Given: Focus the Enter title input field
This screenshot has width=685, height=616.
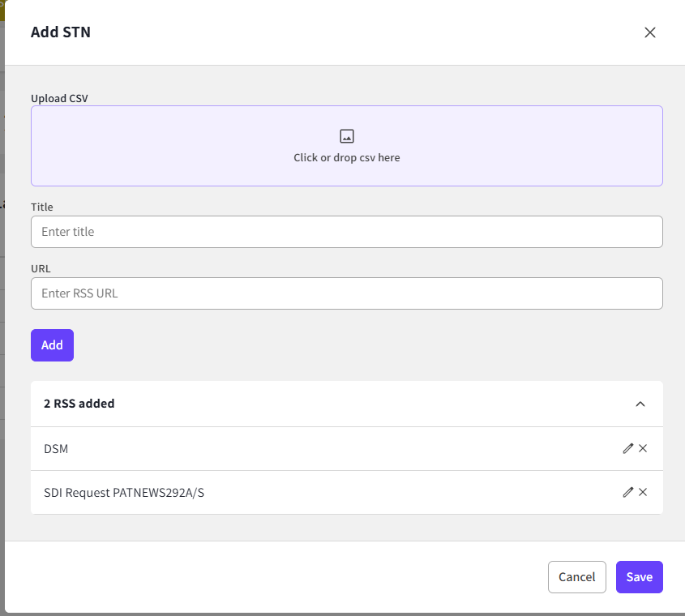Looking at the screenshot, I should (x=347, y=232).
